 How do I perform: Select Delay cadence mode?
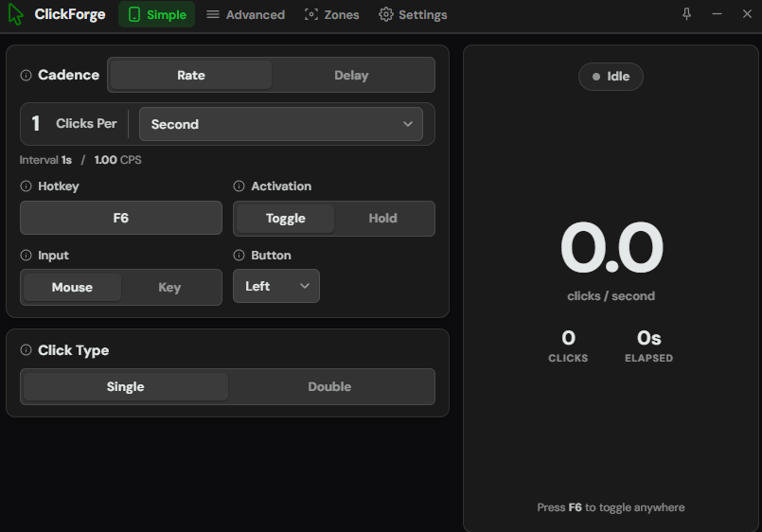click(x=351, y=76)
